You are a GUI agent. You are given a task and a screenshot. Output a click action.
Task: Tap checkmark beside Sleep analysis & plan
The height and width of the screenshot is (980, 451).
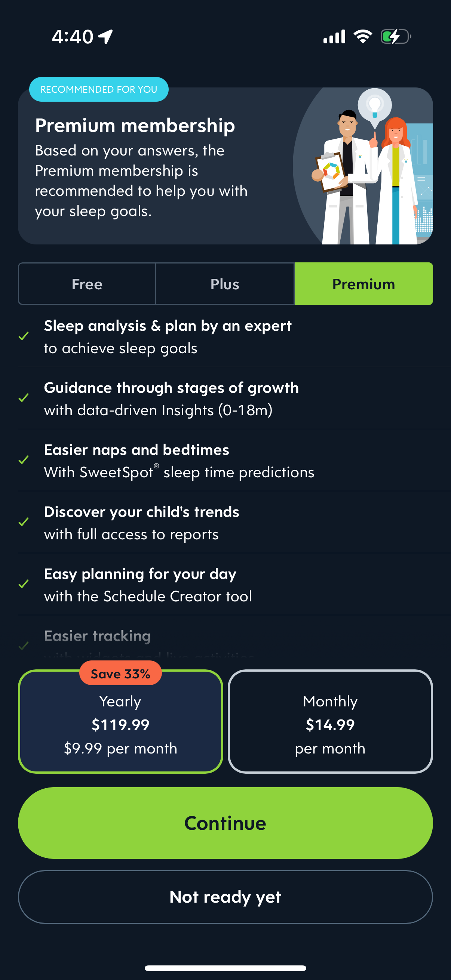pos(24,336)
